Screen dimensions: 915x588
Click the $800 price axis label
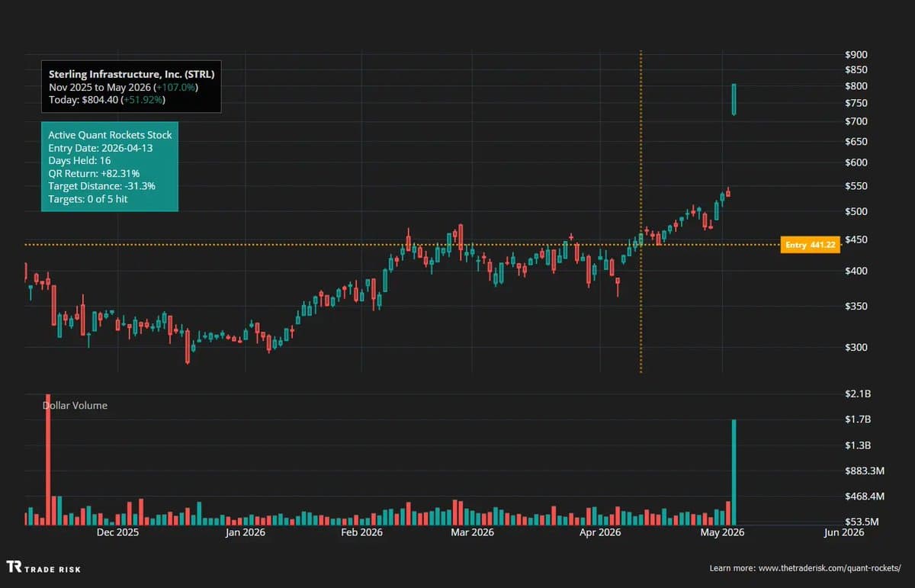pos(856,86)
